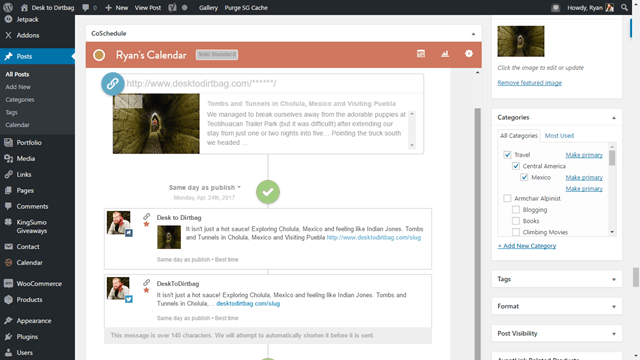The image size is (640, 360).
Task: Open Add New under Posts
Action: pyautogui.click(x=18, y=87)
